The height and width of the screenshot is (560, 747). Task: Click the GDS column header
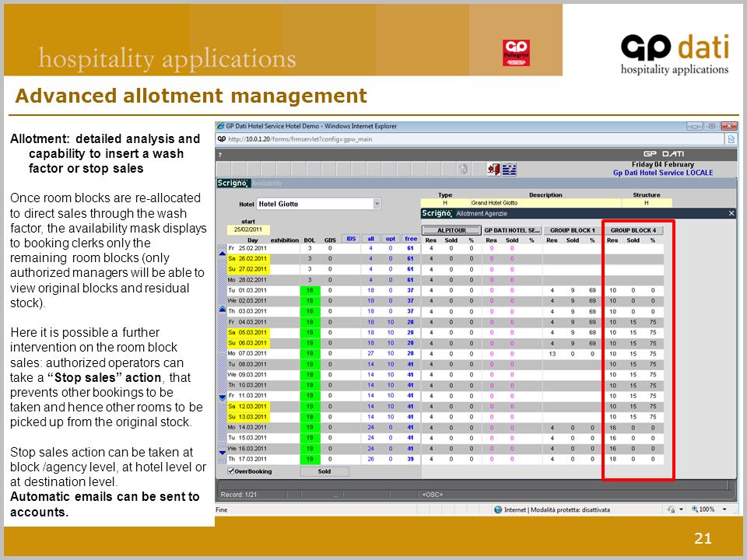[x=330, y=240]
